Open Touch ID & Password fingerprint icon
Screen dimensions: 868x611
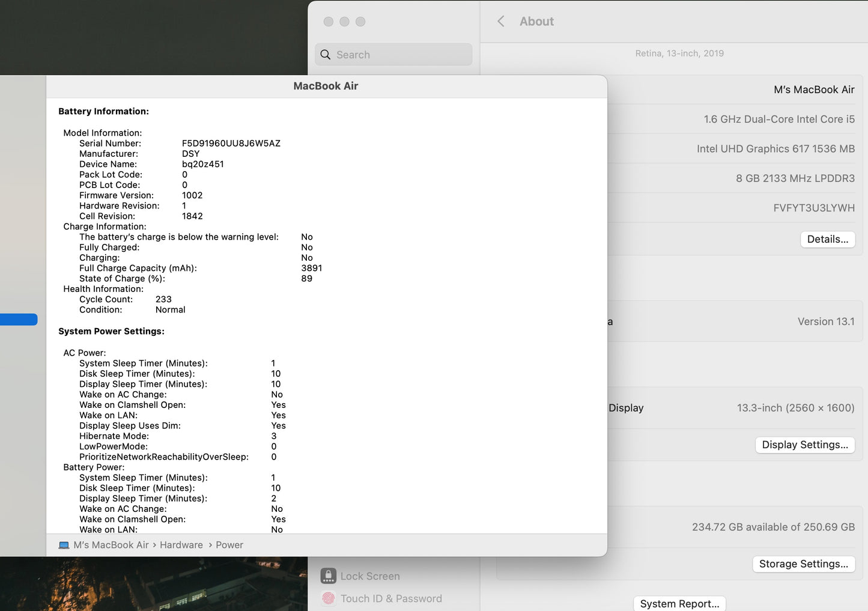pos(329,598)
